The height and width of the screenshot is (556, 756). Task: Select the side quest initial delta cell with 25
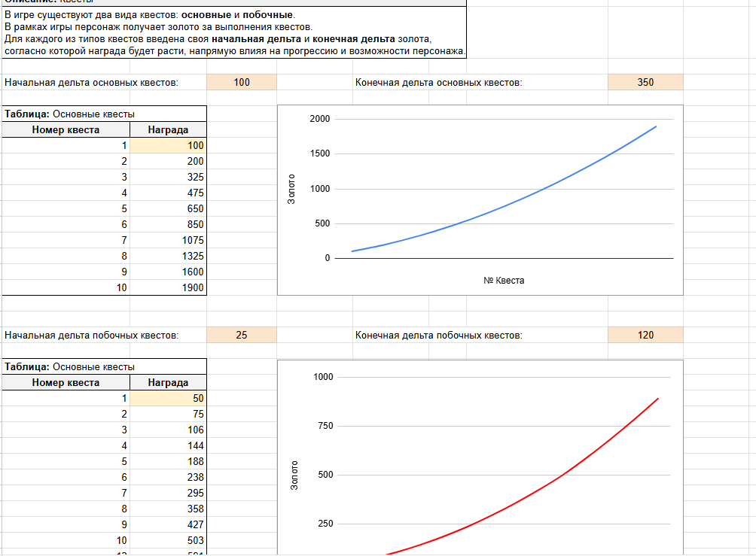point(241,335)
